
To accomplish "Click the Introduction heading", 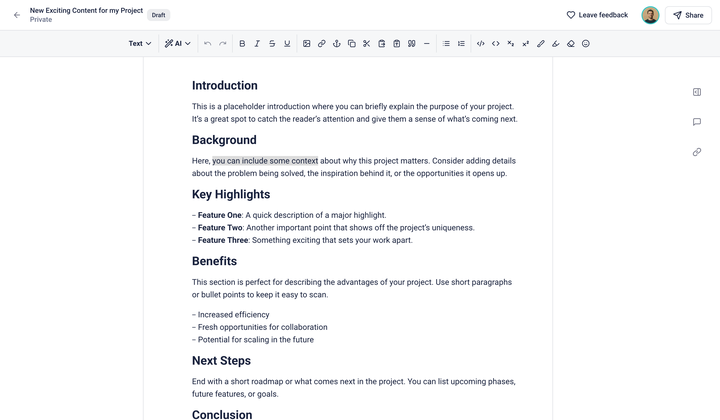I will tap(225, 86).
